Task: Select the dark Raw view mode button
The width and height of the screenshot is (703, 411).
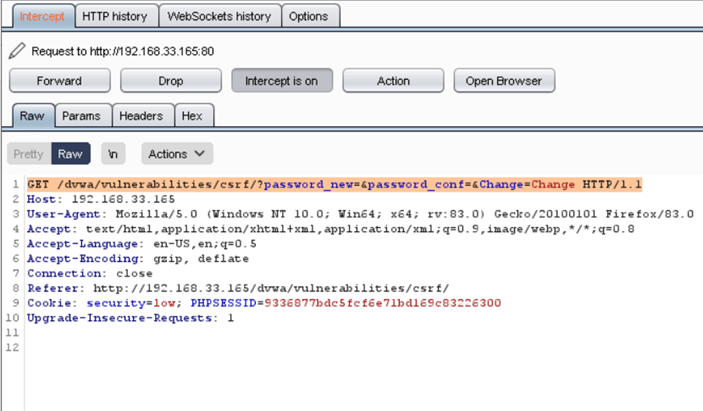Action: (70, 154)
